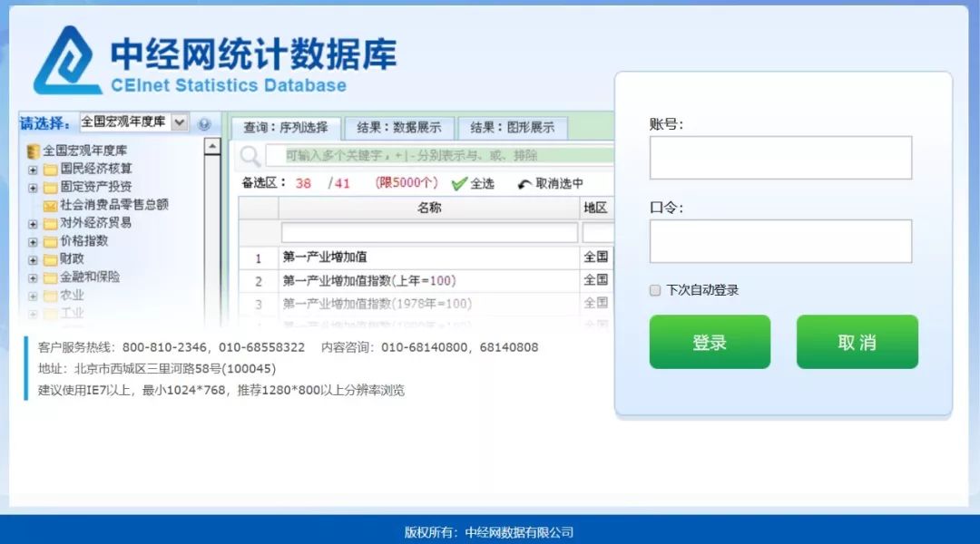Click the 名称 column header
980x544 pixels.
(428, 208)
